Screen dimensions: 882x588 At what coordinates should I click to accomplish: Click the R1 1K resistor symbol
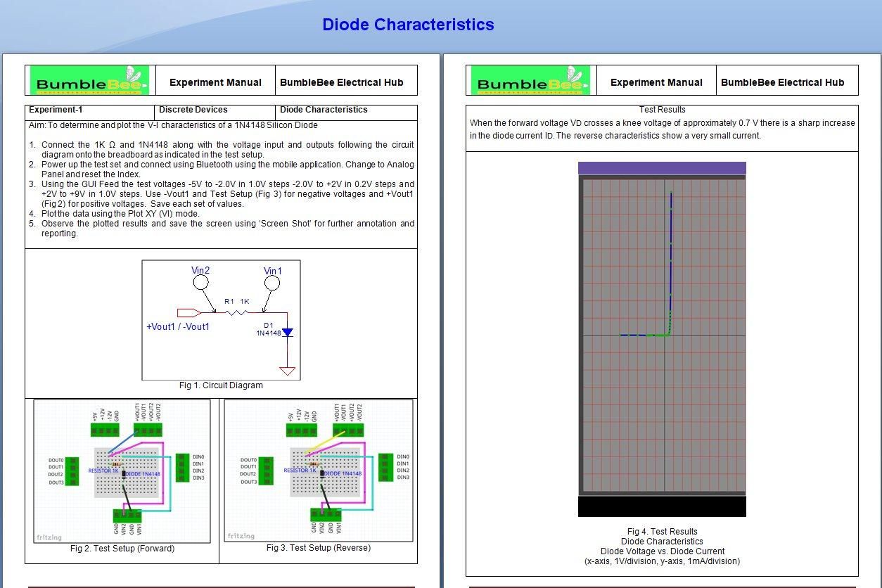pyautogui.click(x=237, y=312)
